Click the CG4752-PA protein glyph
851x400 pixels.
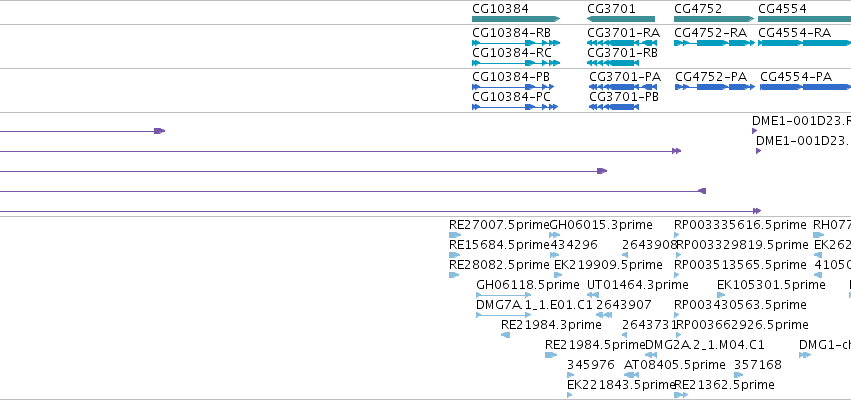point(715,87)
